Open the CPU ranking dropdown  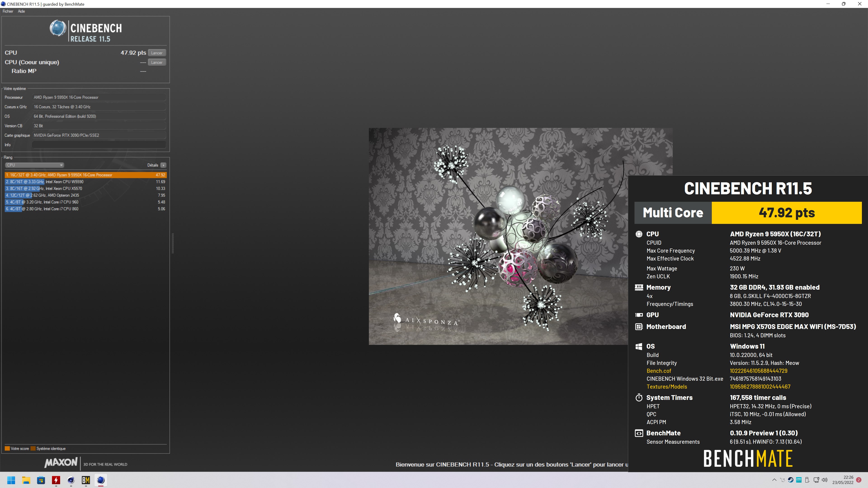click(x=34, y=165)
